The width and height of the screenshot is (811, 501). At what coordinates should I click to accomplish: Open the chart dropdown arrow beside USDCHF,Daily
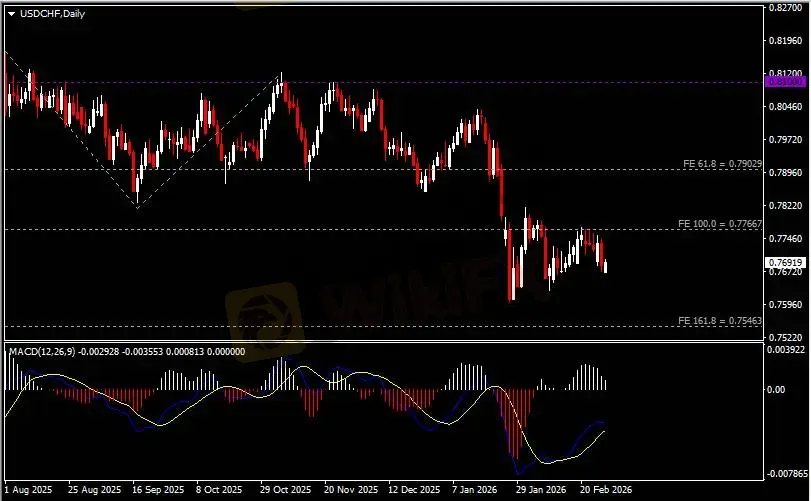(x=11, y=14)
